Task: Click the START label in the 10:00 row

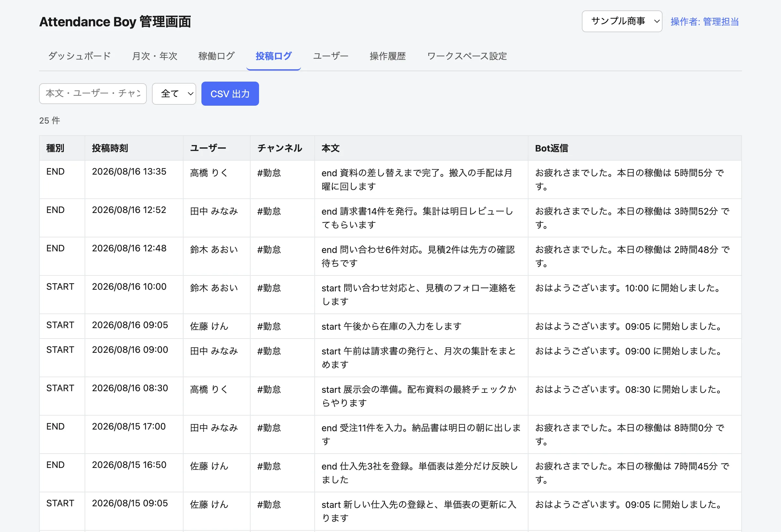Action: (x=60, y=286)
